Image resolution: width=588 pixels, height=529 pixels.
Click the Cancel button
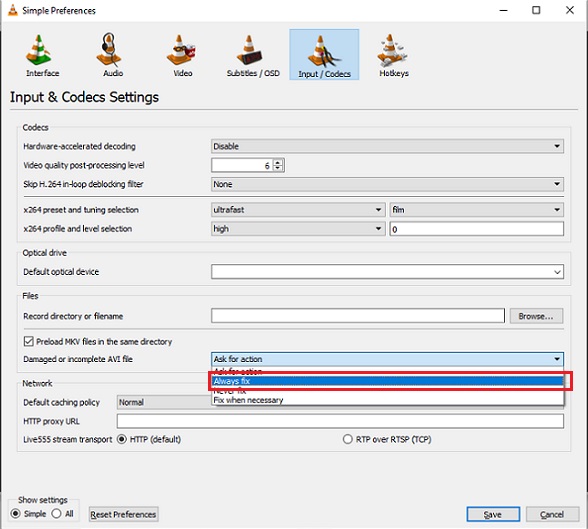tap(552, 514)
